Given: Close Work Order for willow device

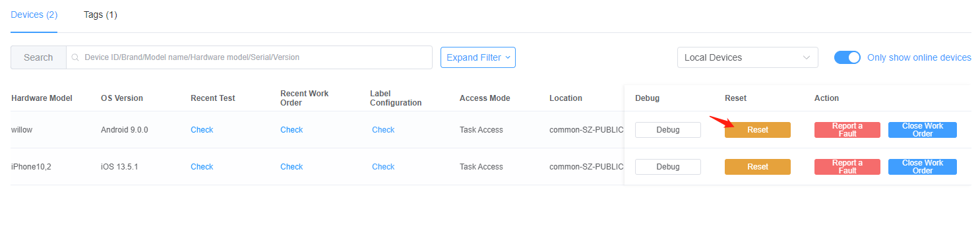Looking at the screenshot, I should click(x=923, y=130).
